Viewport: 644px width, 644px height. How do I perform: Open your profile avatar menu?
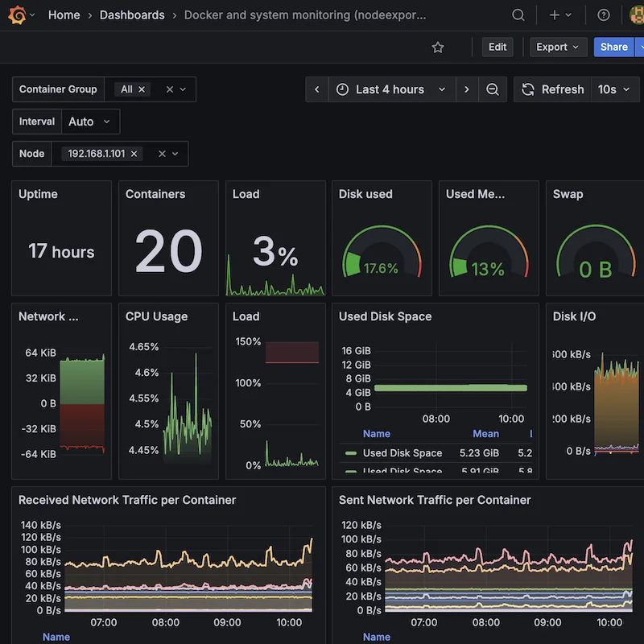click(635, 14)
